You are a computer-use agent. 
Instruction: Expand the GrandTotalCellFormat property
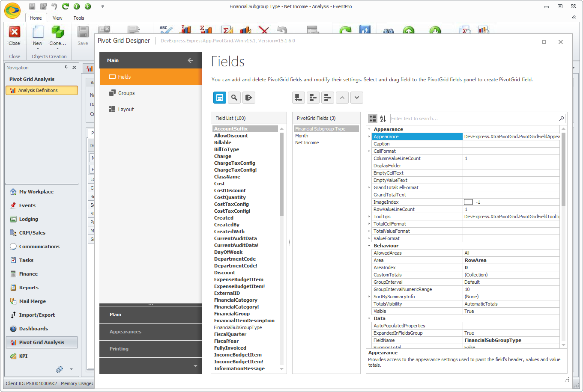[x=369, y=187]
